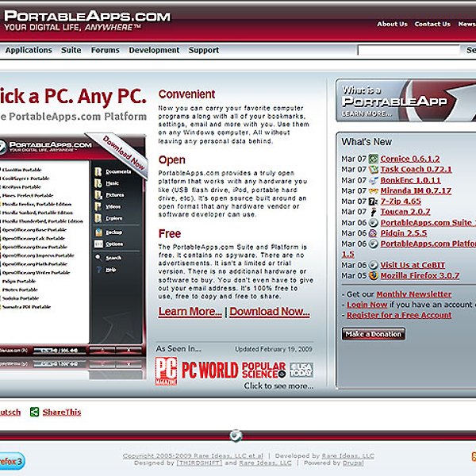Open the PortableApps.com Suite news link
476x476 pixels.
(x=428, y=223)
